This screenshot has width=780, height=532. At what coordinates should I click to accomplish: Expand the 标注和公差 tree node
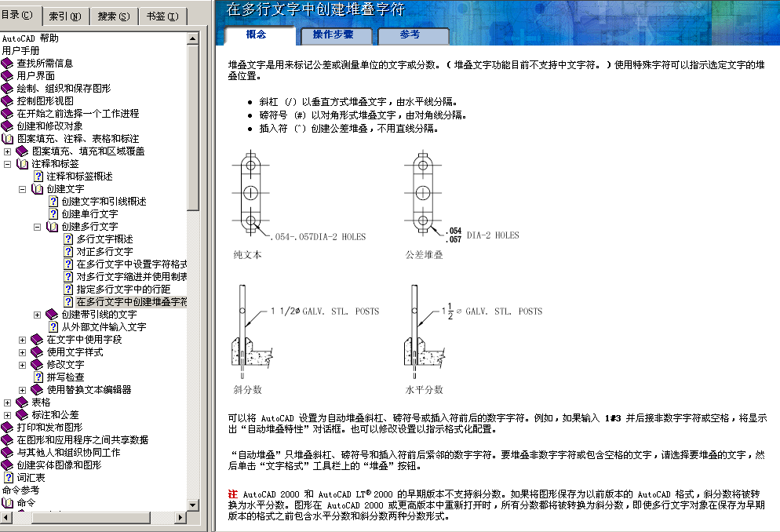click(8, 415)
